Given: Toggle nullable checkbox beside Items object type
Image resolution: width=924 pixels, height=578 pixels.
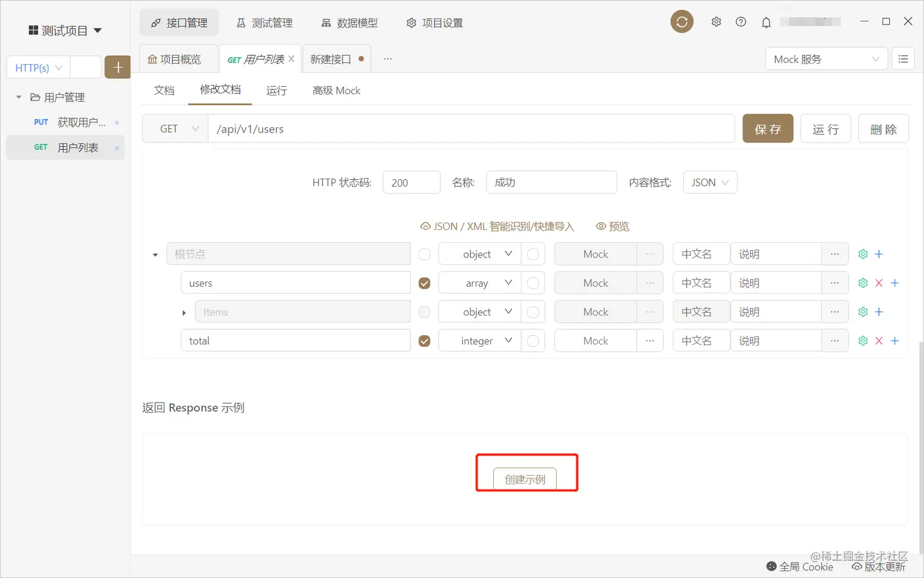Looking at the screenshot, I should coord(533,312).
